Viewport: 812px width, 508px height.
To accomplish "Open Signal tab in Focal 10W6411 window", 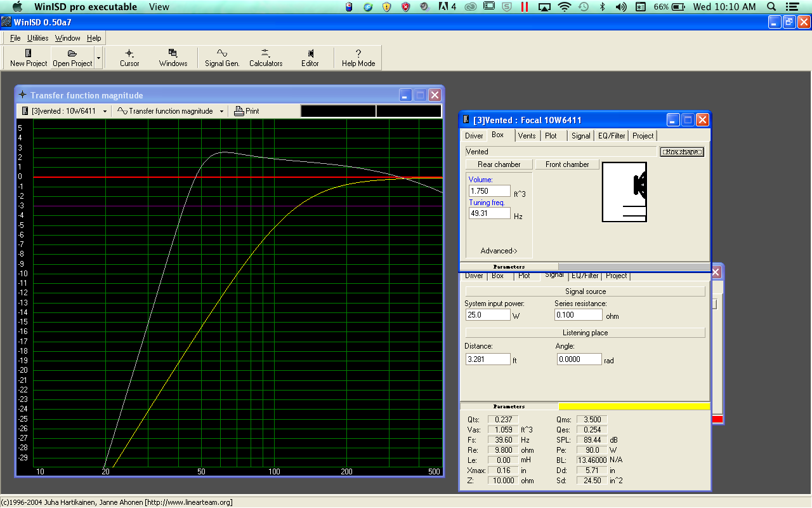I will [x=580, y=136].
